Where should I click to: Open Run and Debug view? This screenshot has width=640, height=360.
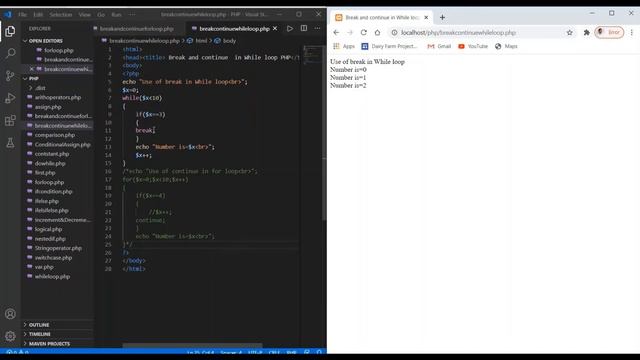click(x=10, y=98)
